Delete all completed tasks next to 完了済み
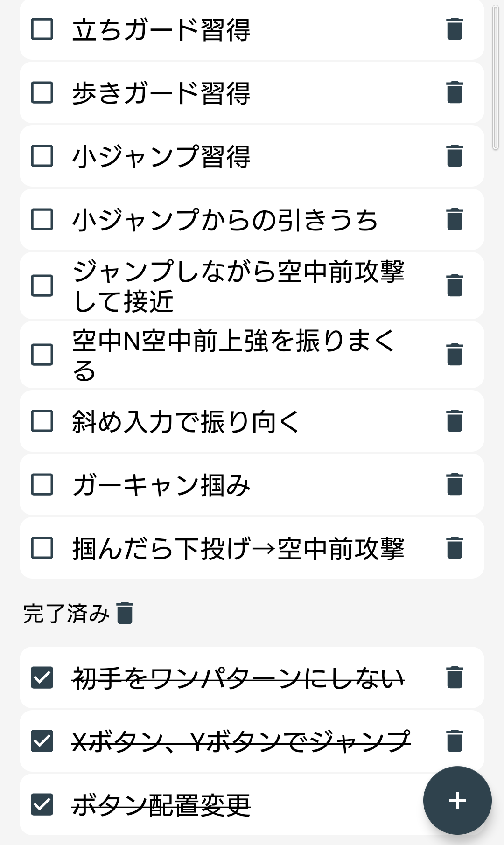504x845 pixels. coord(125,613)
